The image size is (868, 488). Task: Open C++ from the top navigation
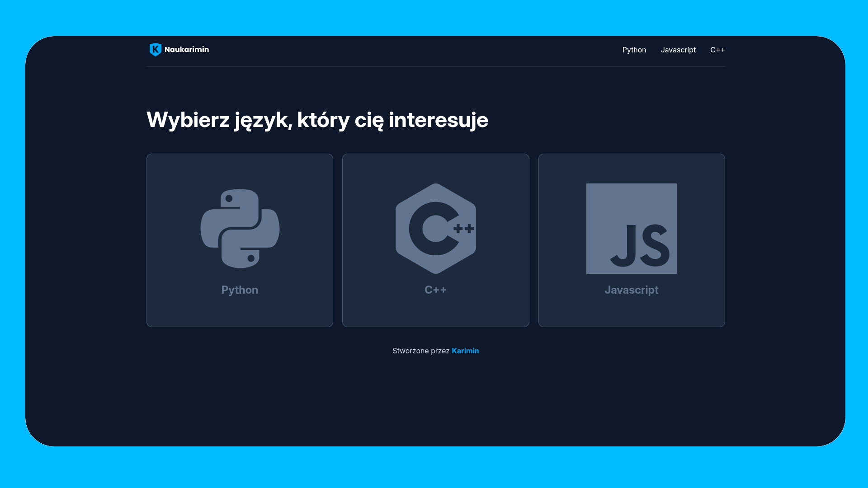[717, 50]
